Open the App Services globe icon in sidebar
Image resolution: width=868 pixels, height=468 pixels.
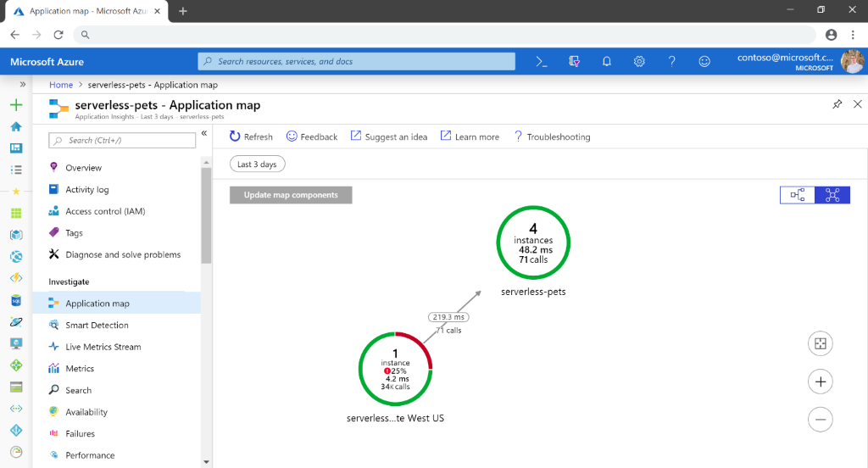tap(16, 256)
